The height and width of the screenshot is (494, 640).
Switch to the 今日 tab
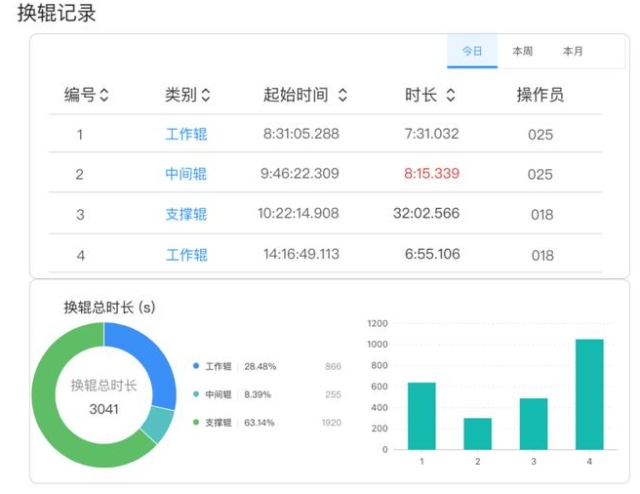[x=472, y=51]
